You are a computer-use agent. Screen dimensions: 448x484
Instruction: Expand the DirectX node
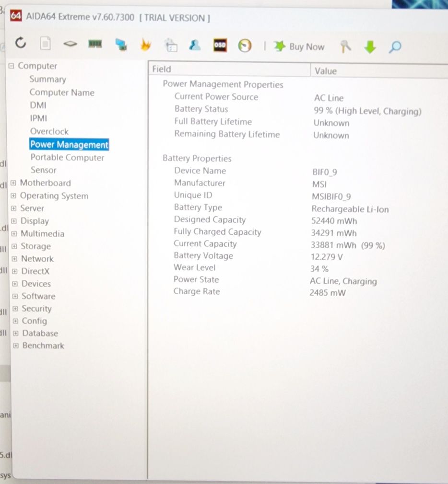pyautogui.click(x=14, y=271)
